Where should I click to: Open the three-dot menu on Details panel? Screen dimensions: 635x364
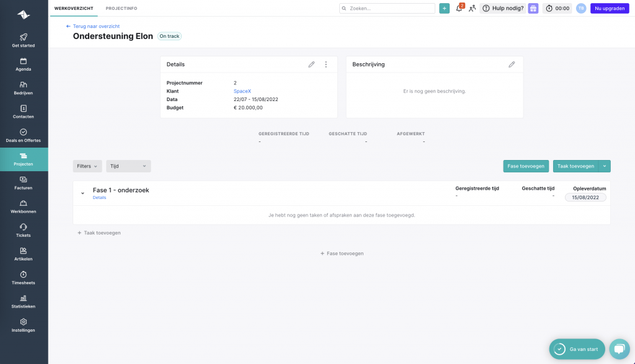326,64
